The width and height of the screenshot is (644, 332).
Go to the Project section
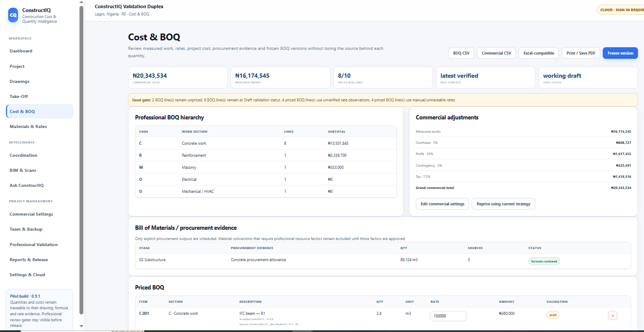pyautogui.click(x=40, y=67)
